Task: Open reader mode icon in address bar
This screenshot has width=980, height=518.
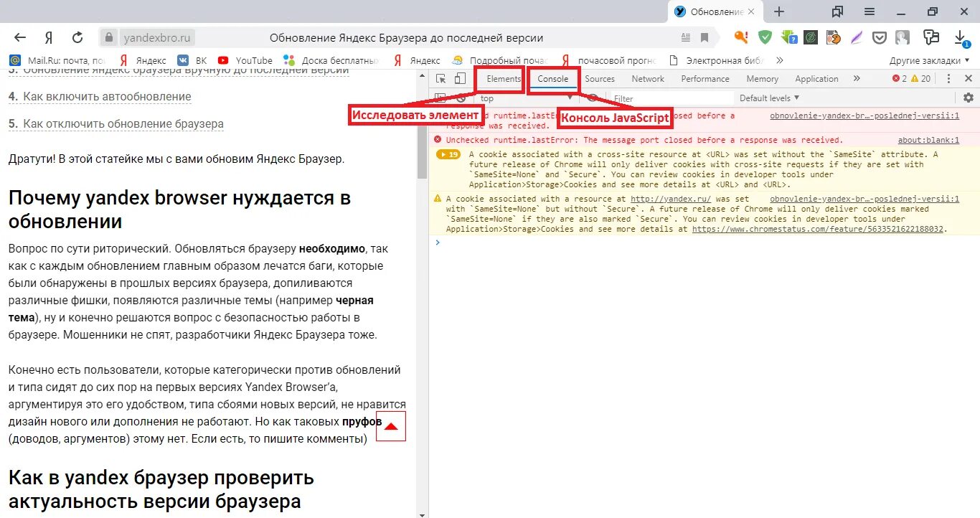Action: click(x=686, y=37)
